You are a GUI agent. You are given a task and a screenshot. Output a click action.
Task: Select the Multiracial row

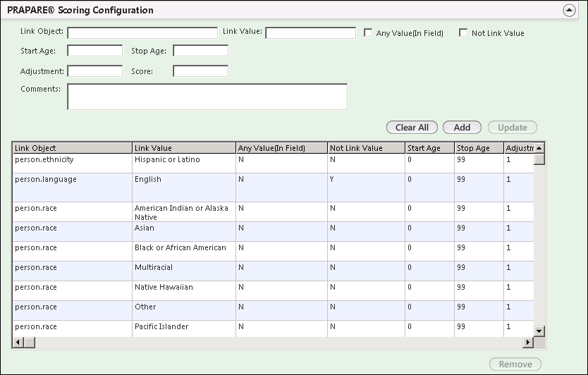[273, 271]
